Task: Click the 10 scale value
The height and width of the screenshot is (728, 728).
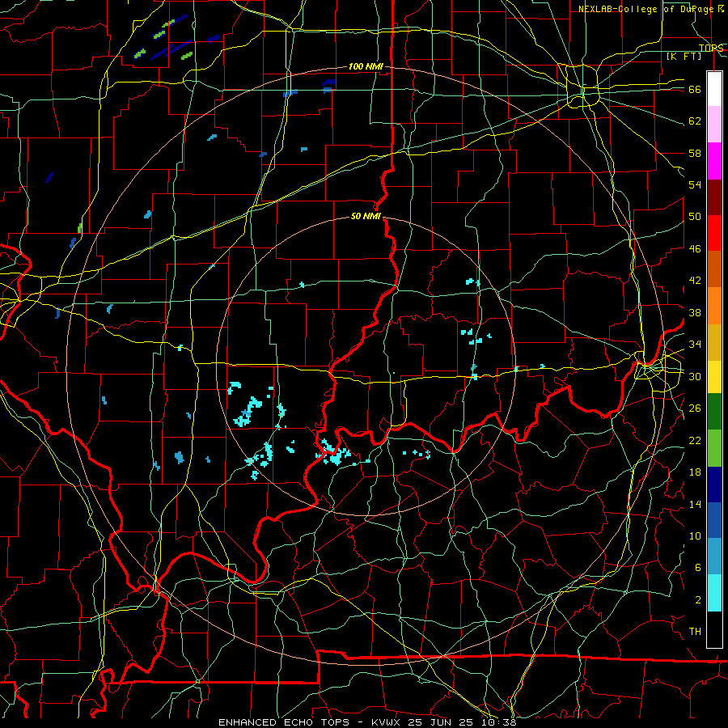Action: pos(695,535)
